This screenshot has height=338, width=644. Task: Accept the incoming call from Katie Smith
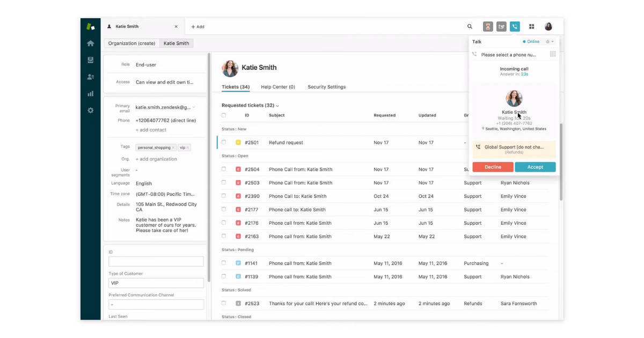click(x=535, y=166)
